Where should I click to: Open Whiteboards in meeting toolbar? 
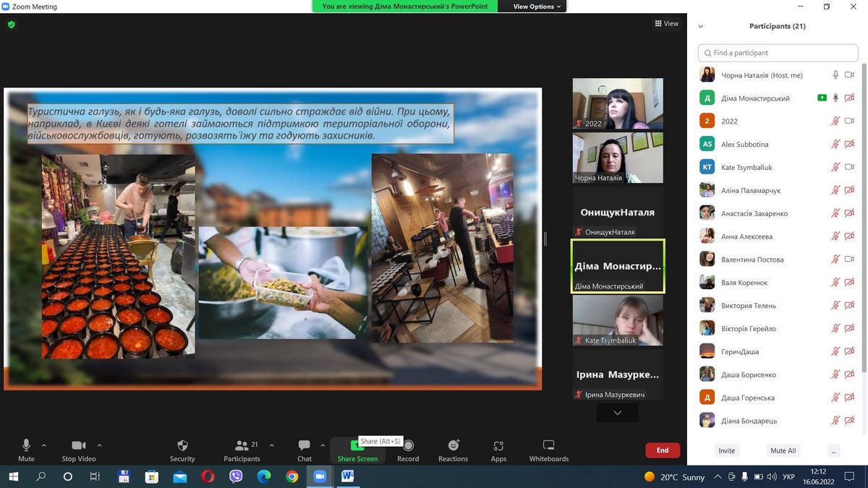548,446
